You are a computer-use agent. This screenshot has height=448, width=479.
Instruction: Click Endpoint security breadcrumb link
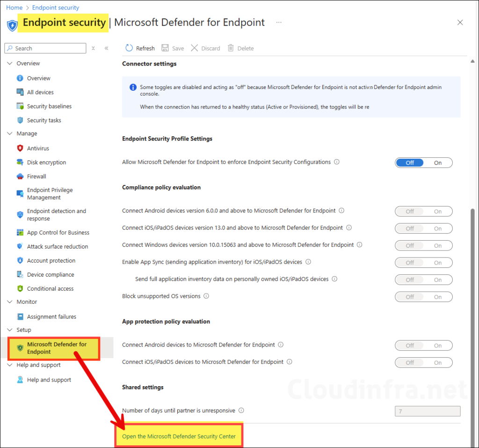point(56,7)
